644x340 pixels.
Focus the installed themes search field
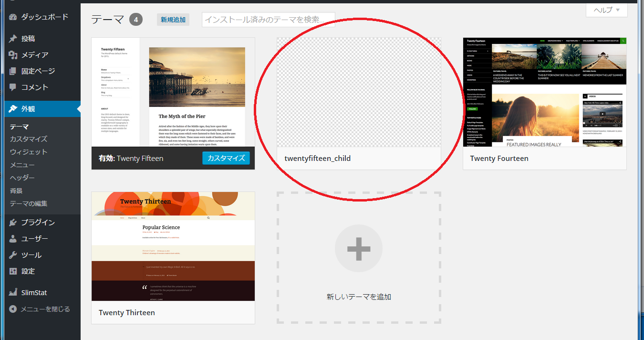268,20
